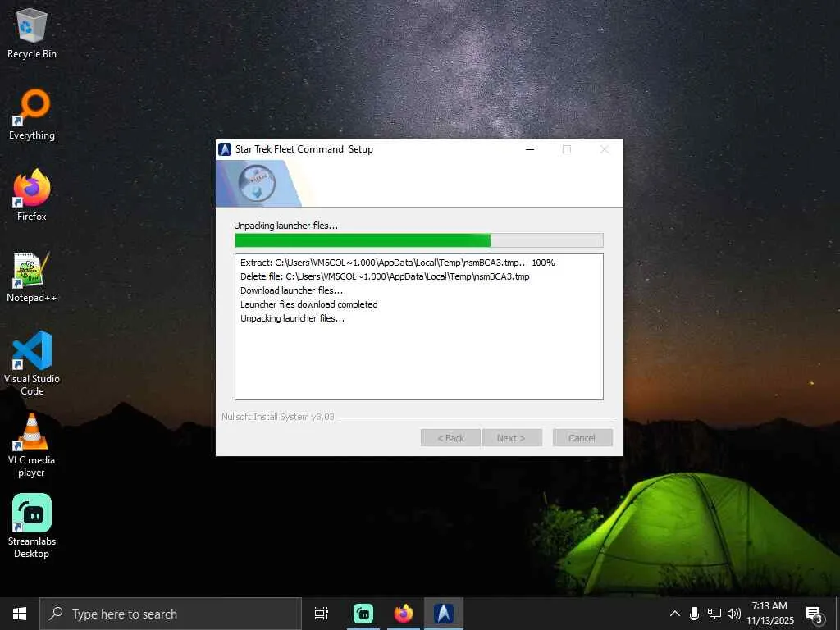Viewport: 840px width, 630px height.
Task: Select the VLC media player desktop shortcut
Action: pos(32,445)
